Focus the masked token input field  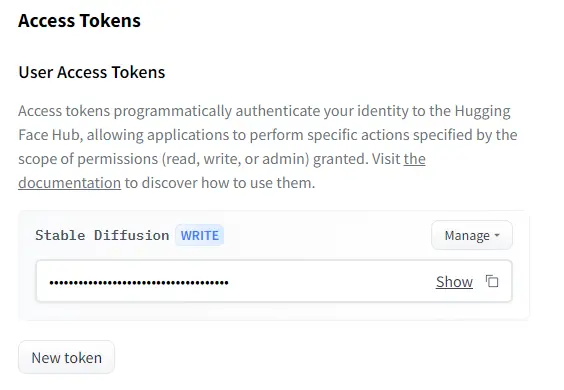(x=274, y=281)
